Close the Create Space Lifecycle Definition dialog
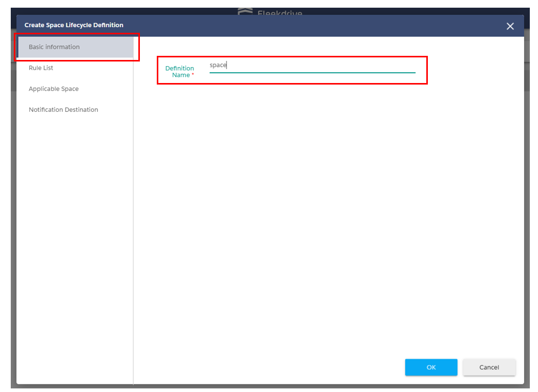This screenshot has width=538, height=392. click(x=510, y=26)
